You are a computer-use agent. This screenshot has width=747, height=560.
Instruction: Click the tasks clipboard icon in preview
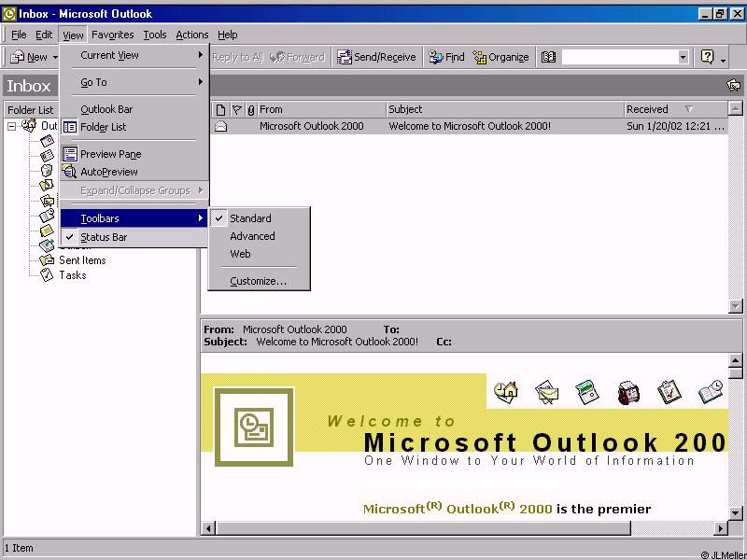pos(669,392)
